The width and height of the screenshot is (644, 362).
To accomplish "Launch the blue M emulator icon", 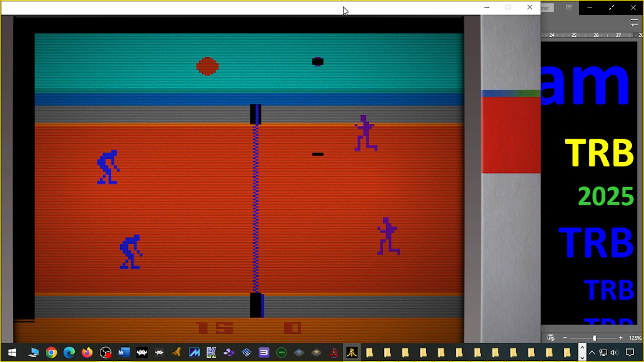I will (194, 353).
